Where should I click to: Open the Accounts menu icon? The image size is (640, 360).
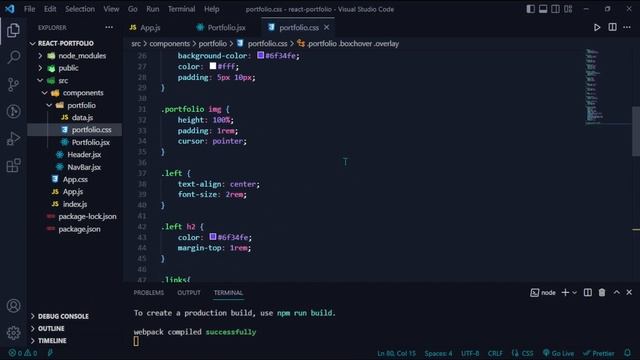coord(13,306)
